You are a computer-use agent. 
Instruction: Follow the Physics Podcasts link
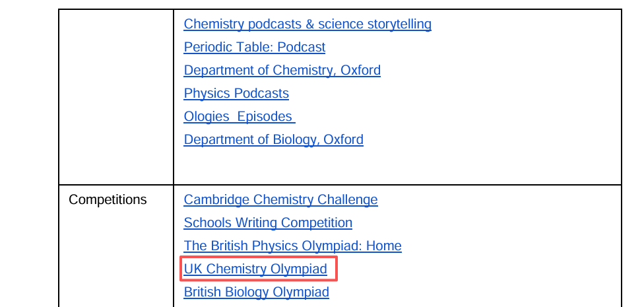236,94
